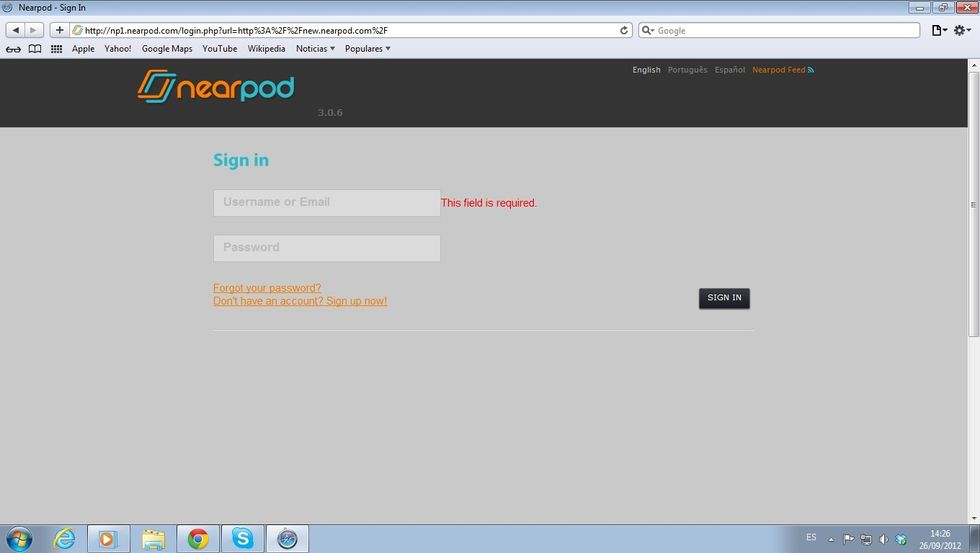980x553 pixels.
Task: Open the page menu icon
Action: tap(939, 30)
